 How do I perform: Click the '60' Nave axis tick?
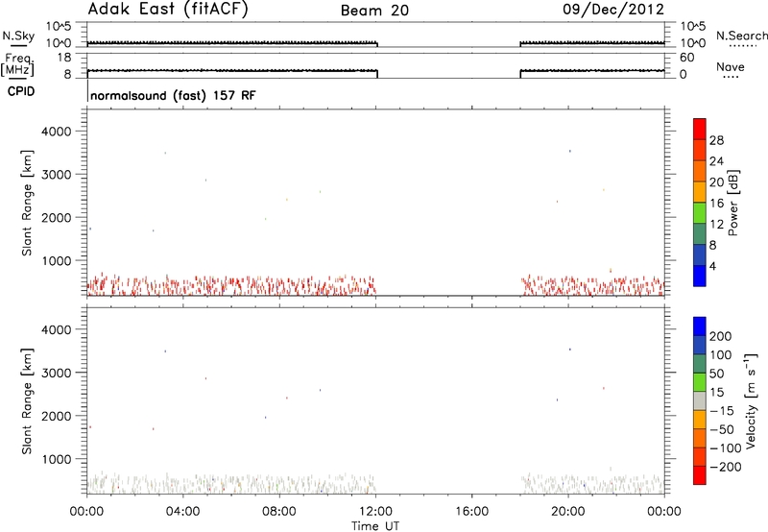point(686,58)
